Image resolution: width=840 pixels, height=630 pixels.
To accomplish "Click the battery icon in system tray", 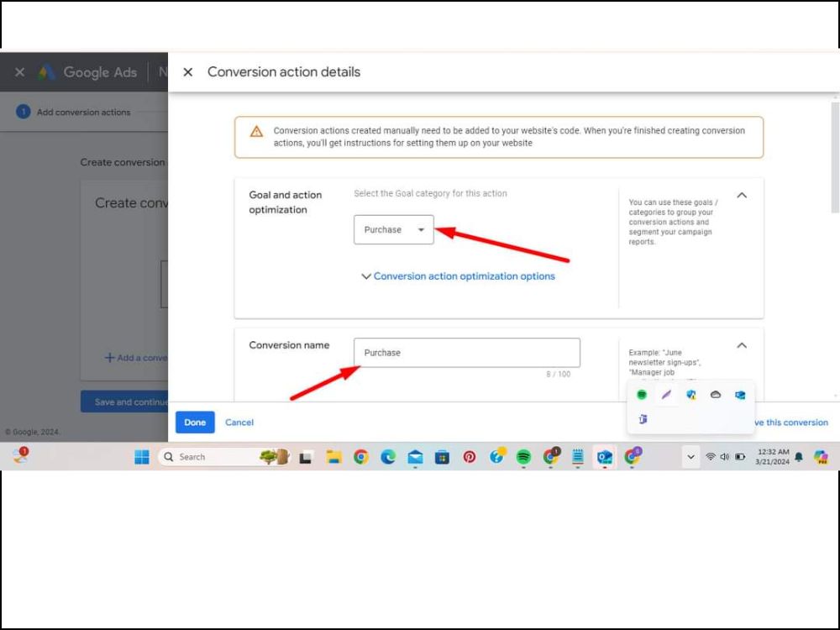I will point(740,457).
